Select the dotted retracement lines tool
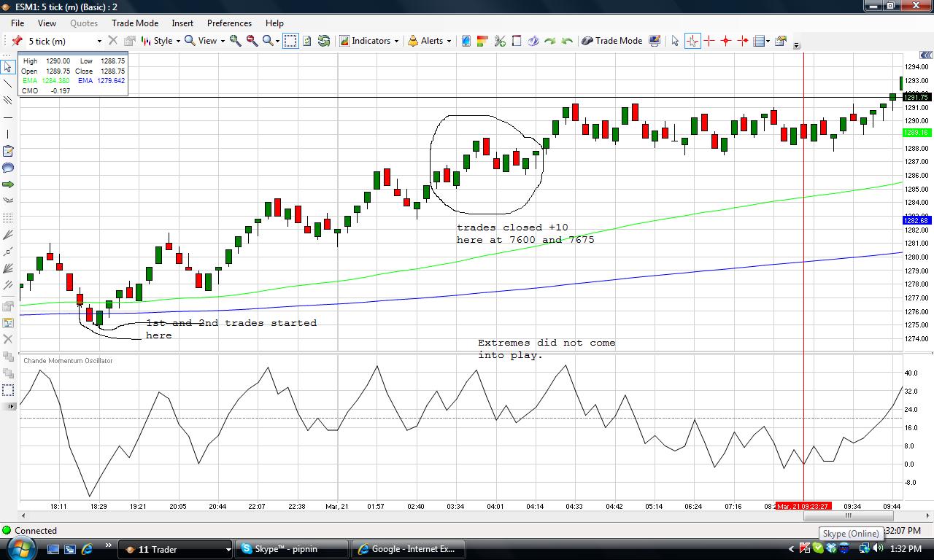The height and width of the screenshot is (560, 934). click(8, 217)
